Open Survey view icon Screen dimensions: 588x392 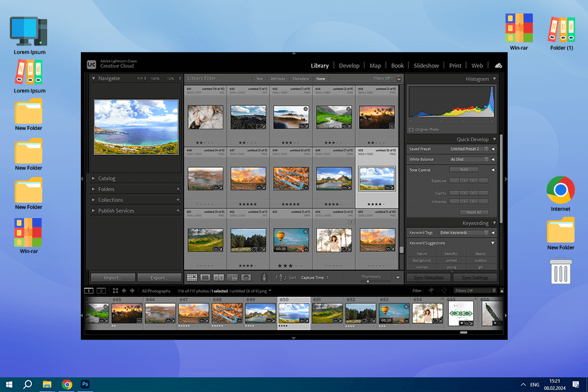[233, 277]
